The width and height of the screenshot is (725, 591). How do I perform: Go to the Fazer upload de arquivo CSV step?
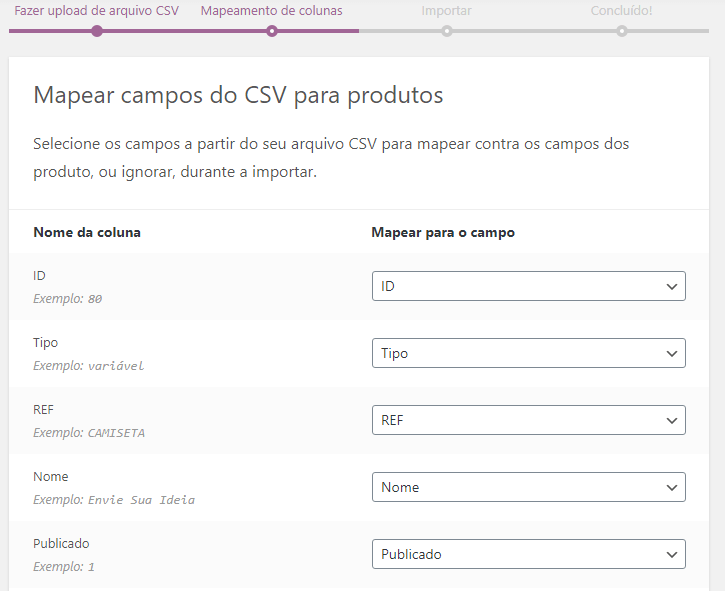[97, 11]
